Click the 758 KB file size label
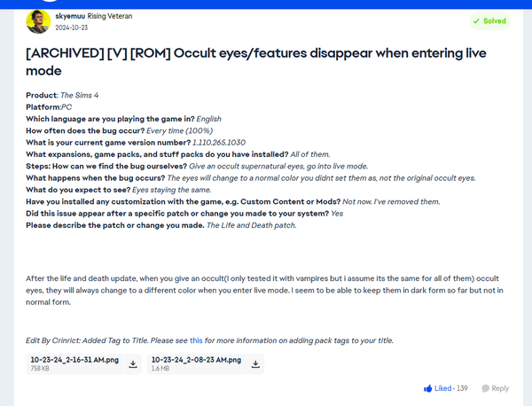 (x=39, y=369)
